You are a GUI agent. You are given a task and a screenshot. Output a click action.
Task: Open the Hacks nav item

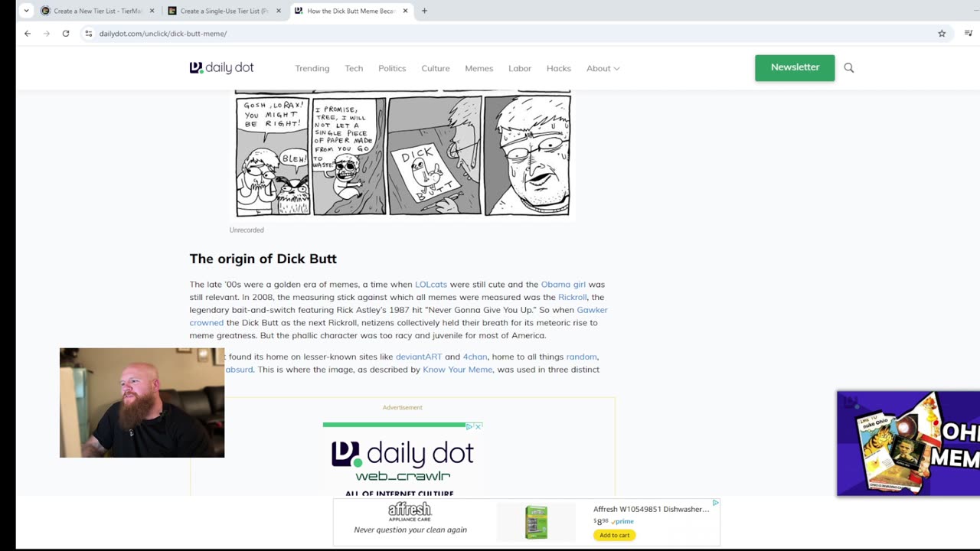click(559, 68)
